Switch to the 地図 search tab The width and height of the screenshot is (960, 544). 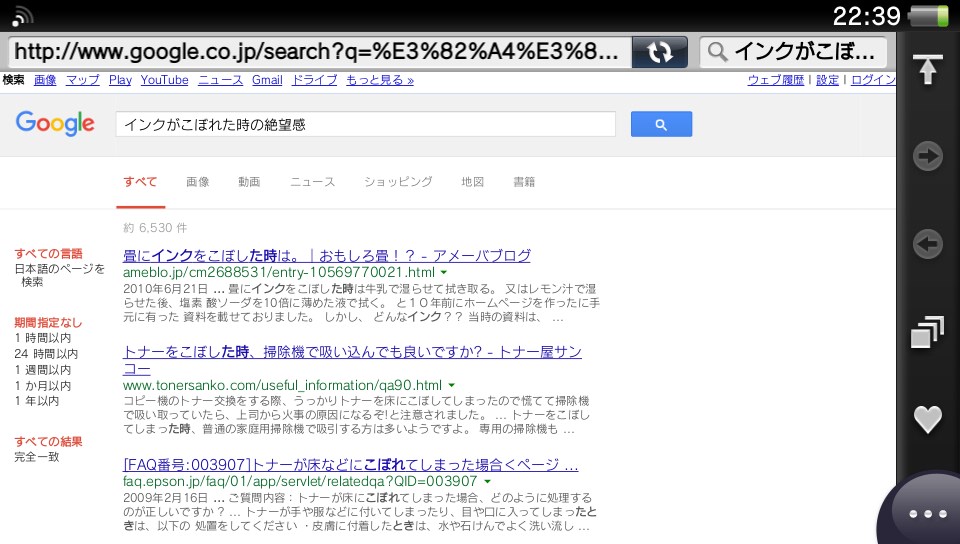473,182
